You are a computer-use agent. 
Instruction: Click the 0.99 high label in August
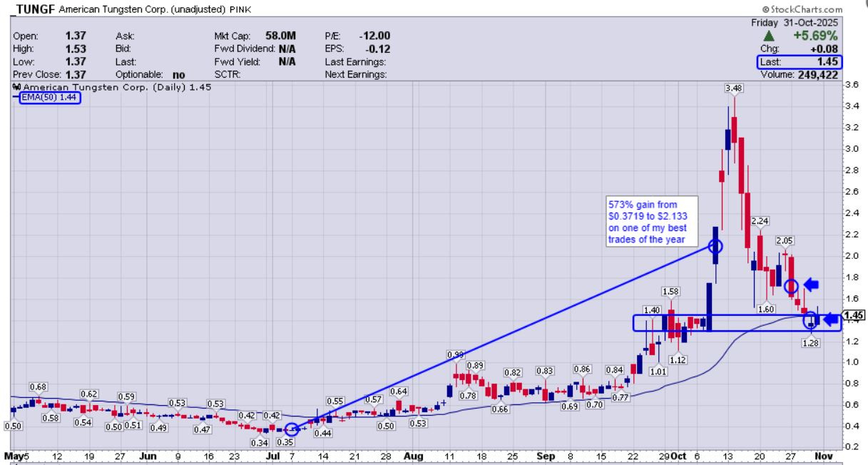tap(456, 354)
